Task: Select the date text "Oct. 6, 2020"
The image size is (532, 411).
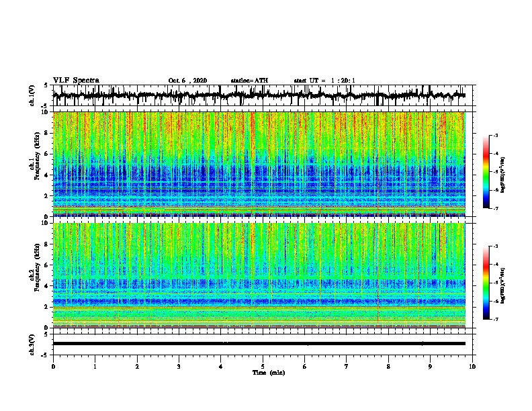Action: coord(187,81)
